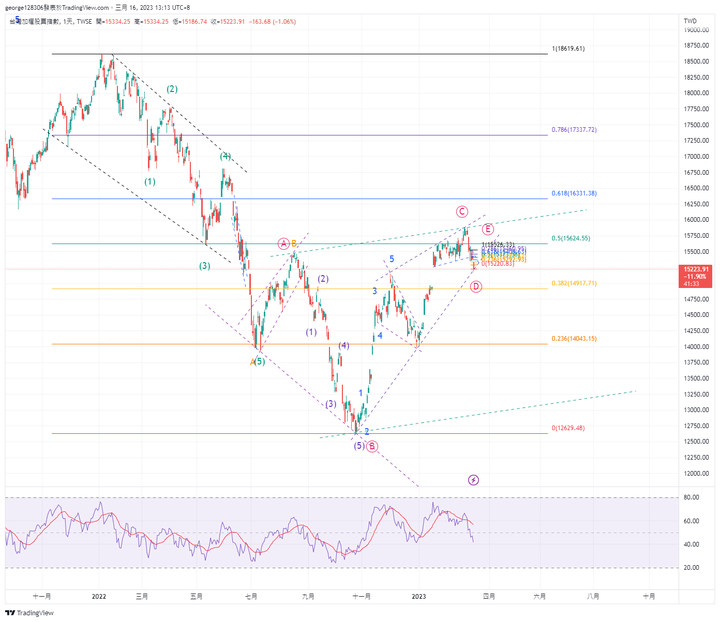The height and width of the screenshot is (622, 720).
Task: Select the pink circled E wave label
Action: coord(488,229)
